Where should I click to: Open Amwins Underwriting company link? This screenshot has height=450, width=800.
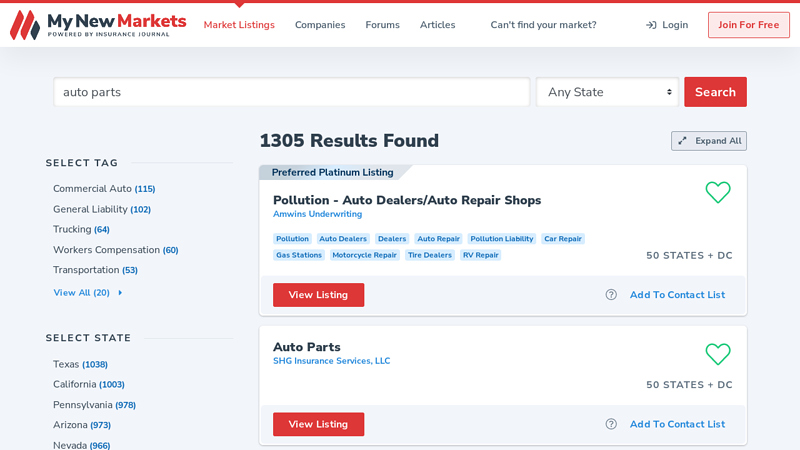click(x=317, y=214)
